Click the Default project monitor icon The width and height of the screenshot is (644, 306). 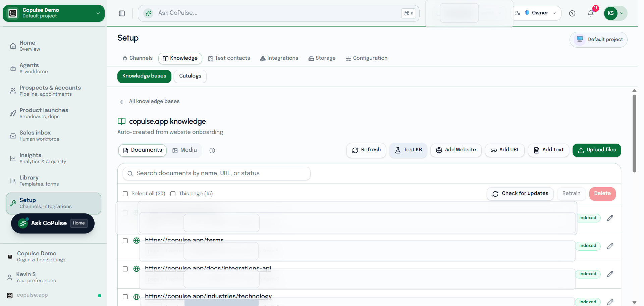tap(580, 39)
